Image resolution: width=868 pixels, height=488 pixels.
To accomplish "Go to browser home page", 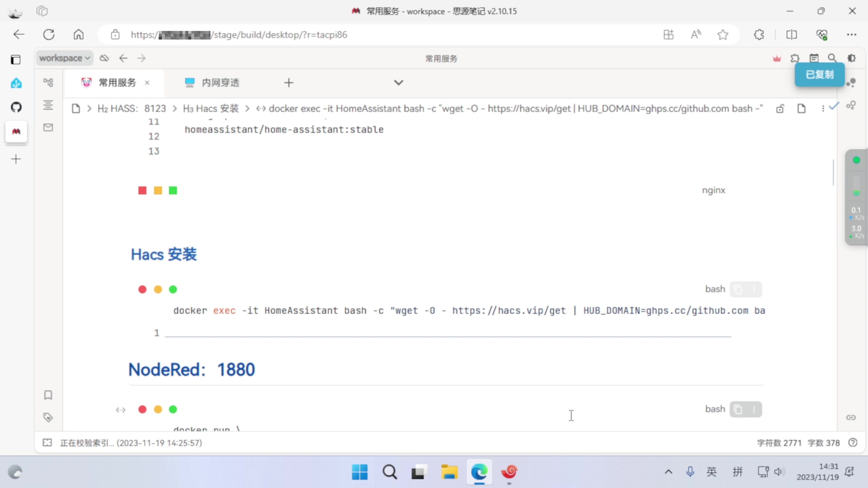I will click(x=78, y=35).
